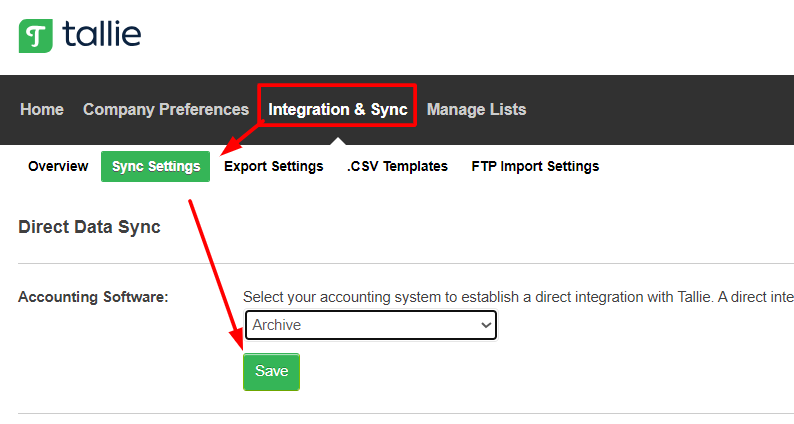This screenshot has height=424, width=794.
Task: Click the tallie wordmark text
Action: pyautogui.click(x=102, y=34)
